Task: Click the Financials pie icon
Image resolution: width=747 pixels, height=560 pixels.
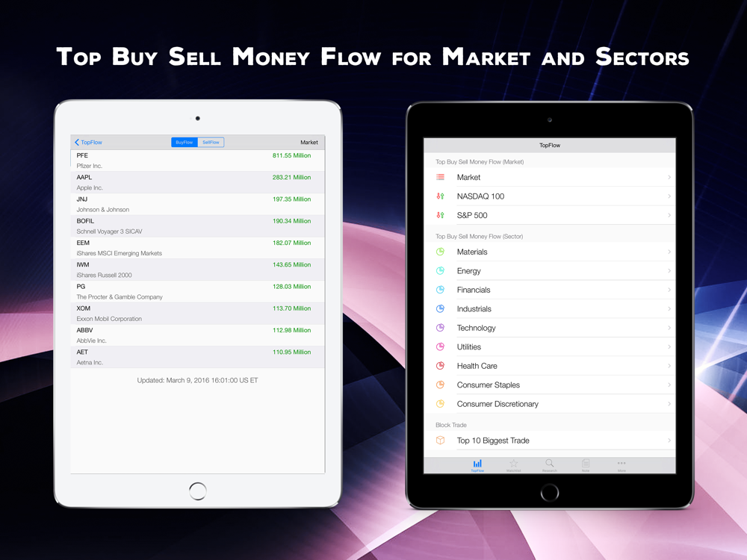Action: [x=440, y=290]
